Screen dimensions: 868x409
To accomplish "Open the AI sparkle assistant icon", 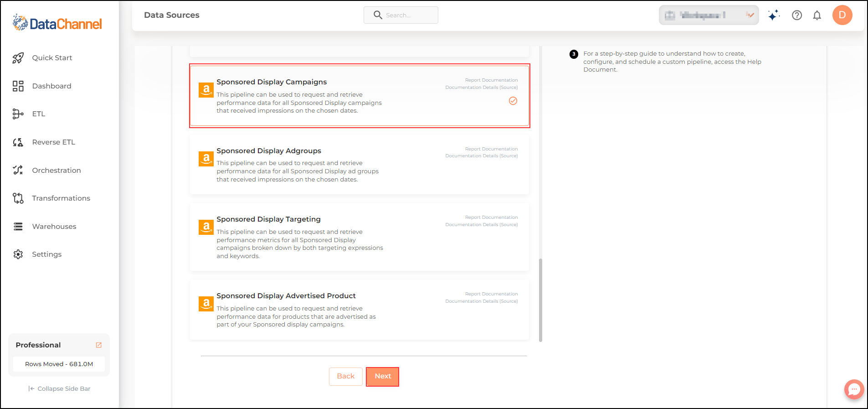I will (x=773, y=15).
